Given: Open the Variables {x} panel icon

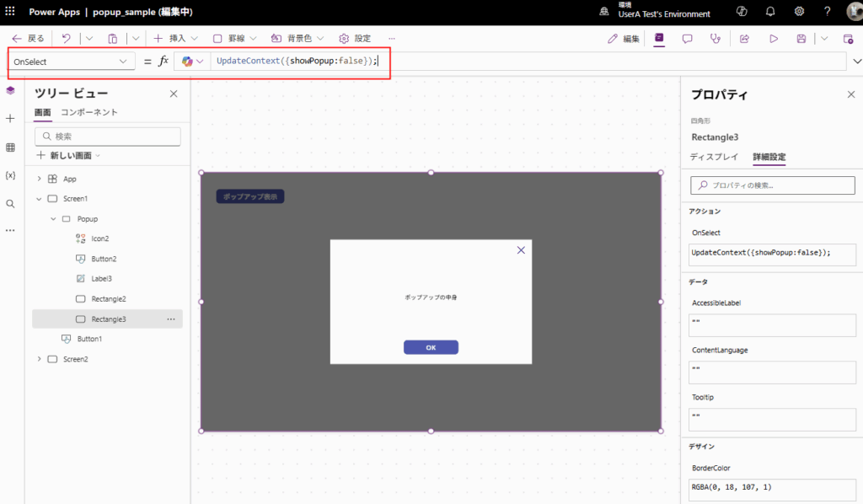Looking at the screenshot, I should click(10, 175).
